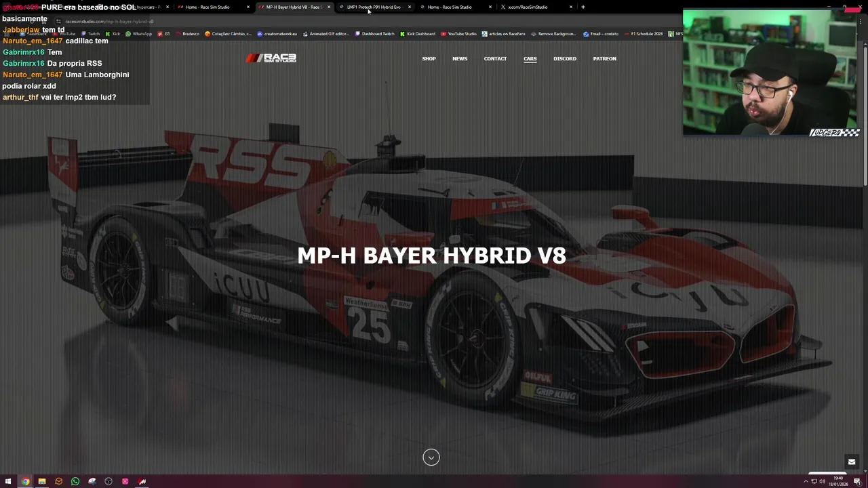Open the Cotações Câmbio bookmark
The height and width of the screenshot is (488, 868).
tap(229, 34)
